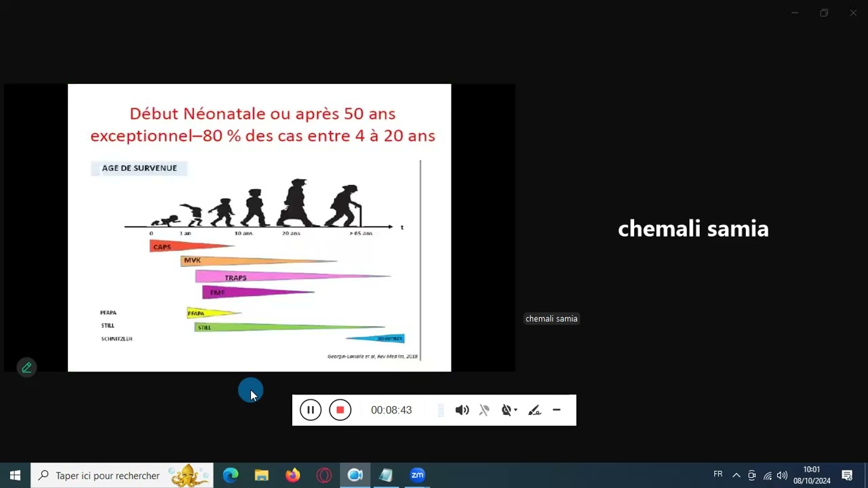Click the taskbar search box
This screenshot has width=868, height=488.
[122, 475]
